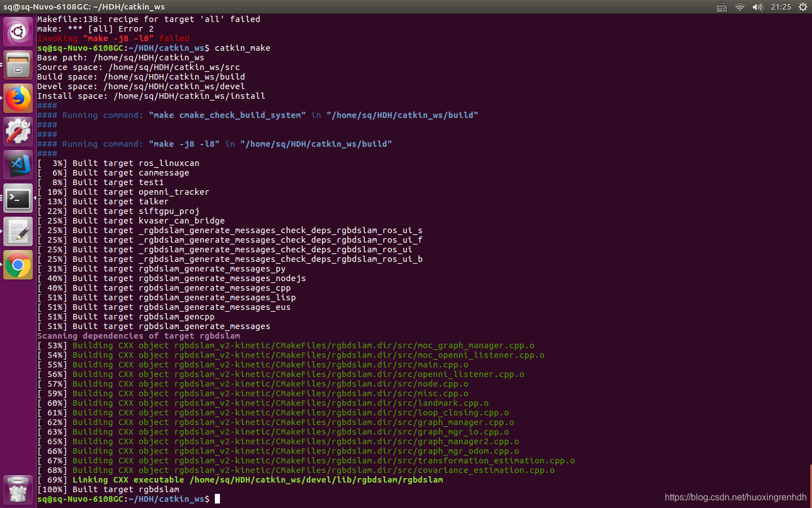
Task: Click the covariance_estimation.cpp.o build line
Action: pyautogui.click(x=296, y=470)
